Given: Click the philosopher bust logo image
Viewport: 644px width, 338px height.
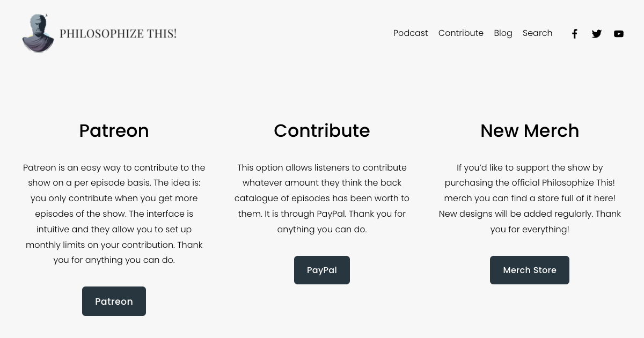Looking at the screenshot, I should pos(38,33).
